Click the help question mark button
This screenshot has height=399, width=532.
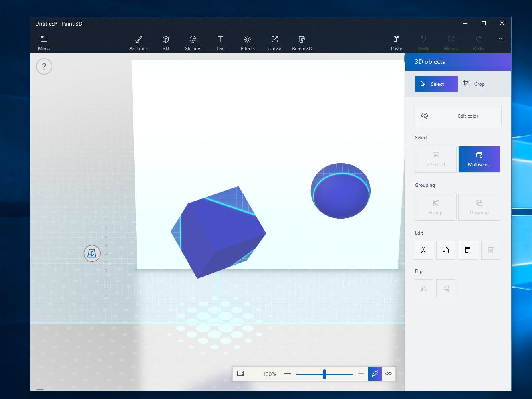[x=44, y=67]
